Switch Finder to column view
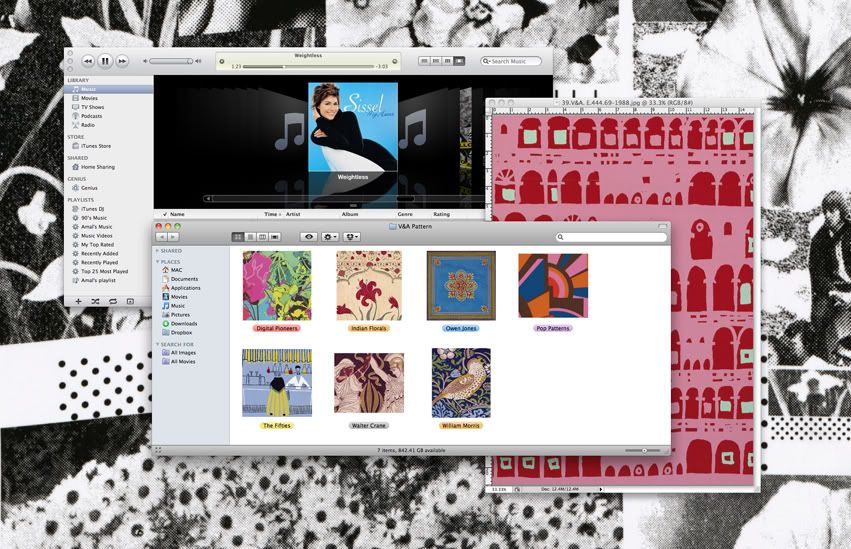The height and width of the screenshot is (549, 851). pos(262,237)
